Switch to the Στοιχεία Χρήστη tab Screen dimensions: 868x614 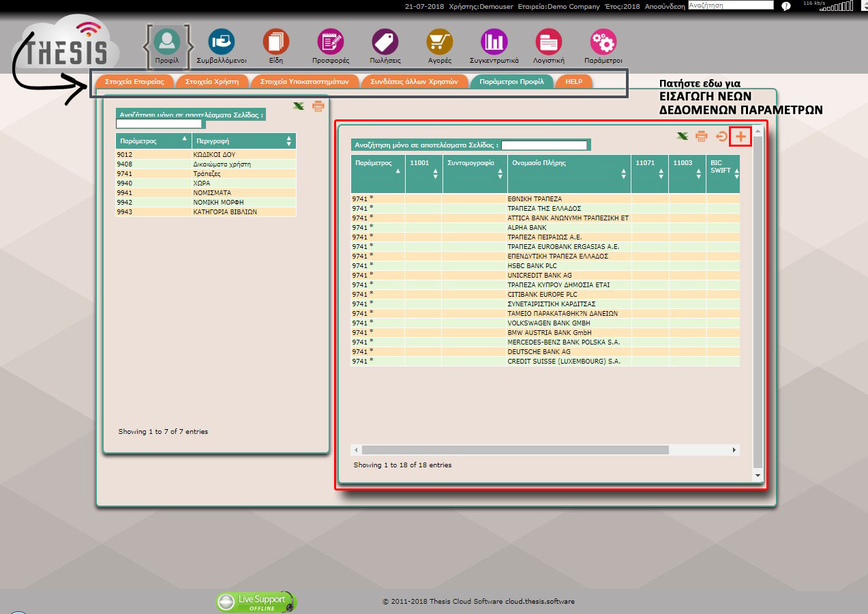[211, 81]
